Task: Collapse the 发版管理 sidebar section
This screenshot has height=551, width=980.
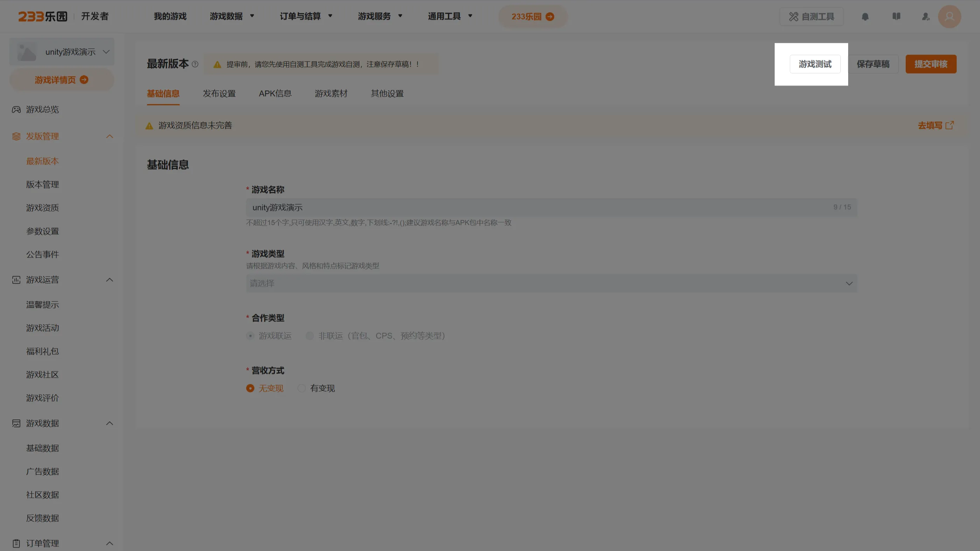Action: click(x=110, y=136)
